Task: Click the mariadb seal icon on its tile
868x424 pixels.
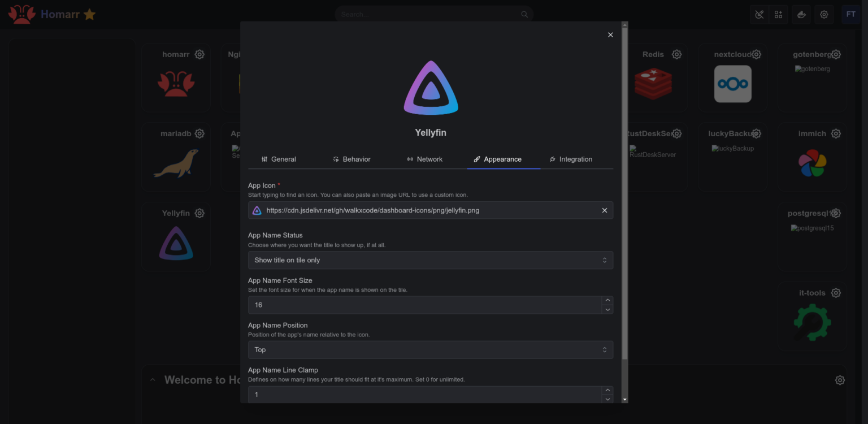Action: pyautogui.click(x=176, y=163)
